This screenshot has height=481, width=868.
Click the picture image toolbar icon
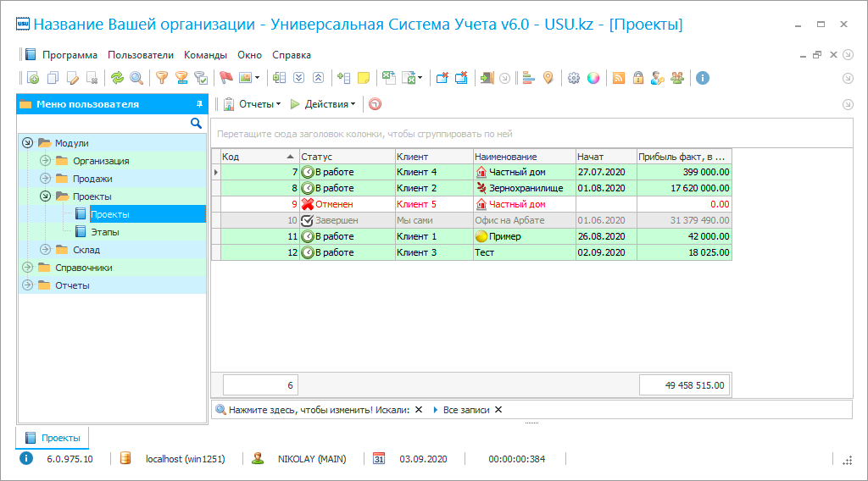[245, 78]
